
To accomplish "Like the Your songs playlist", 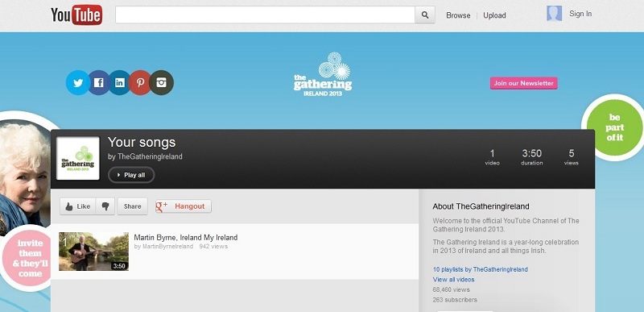I will pos(77,206).
